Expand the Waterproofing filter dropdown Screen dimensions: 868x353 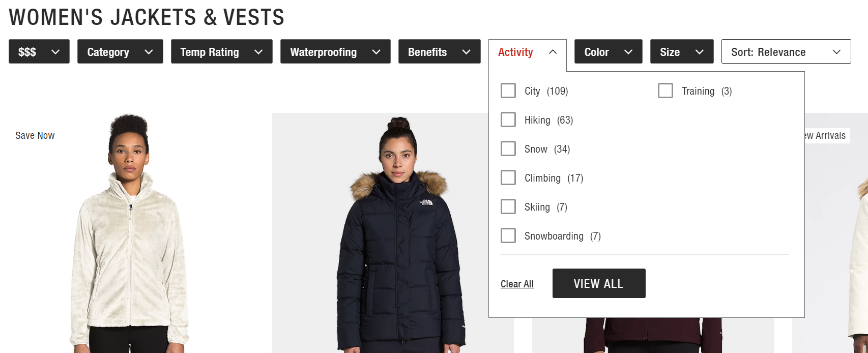[x=335, y=51]
